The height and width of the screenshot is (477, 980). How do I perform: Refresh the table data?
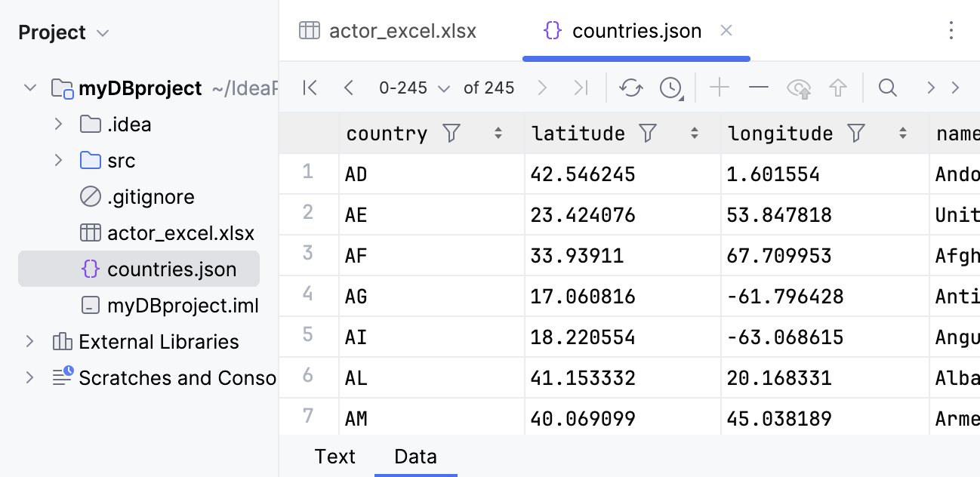(x=630, y=88)
